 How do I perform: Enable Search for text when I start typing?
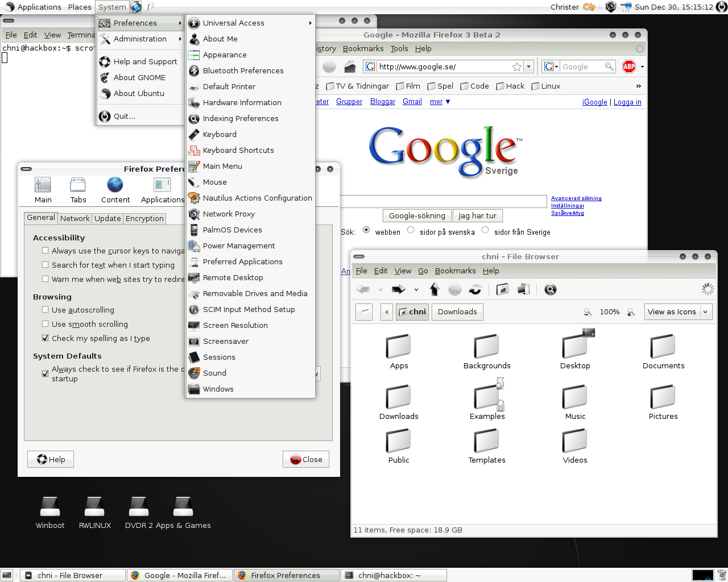click(x=45, y=265)
